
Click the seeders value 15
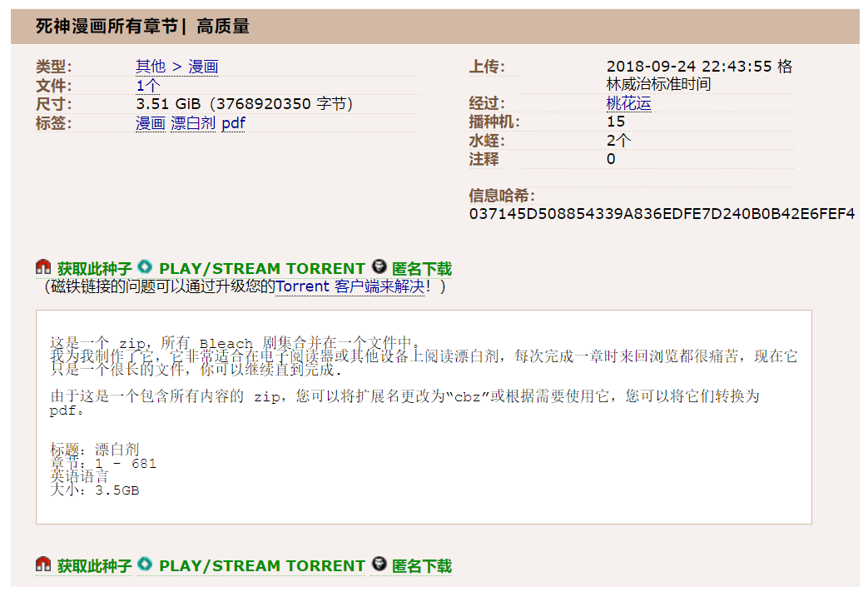tap(616, 122)
